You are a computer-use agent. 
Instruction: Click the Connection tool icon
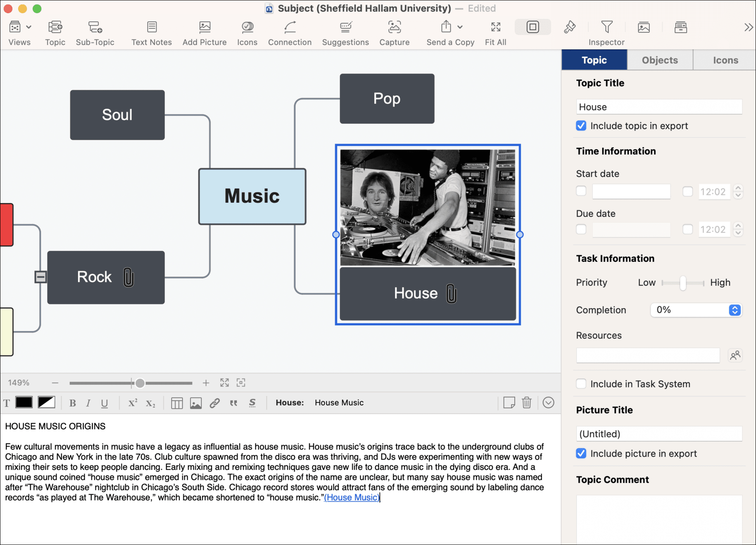click(290, 28)
